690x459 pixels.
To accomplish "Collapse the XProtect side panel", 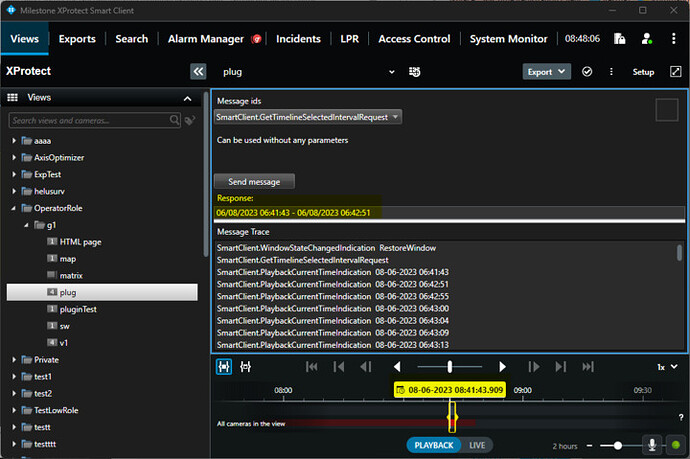I will click(x=198, y=71).
